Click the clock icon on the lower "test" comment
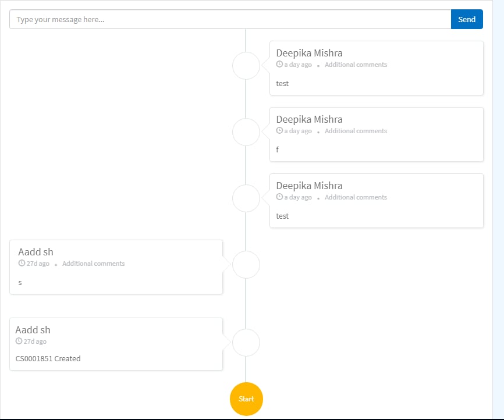 pos(279,197)
